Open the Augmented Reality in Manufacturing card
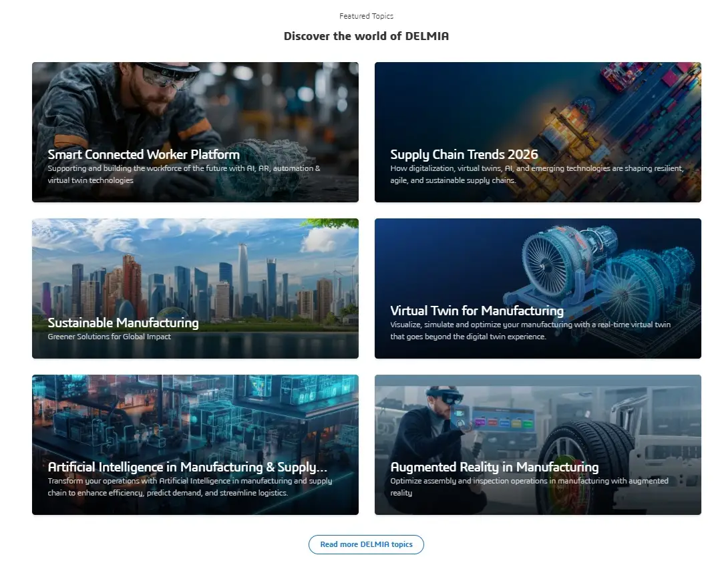Screen dimensions: 728x567 click(538, 445)
